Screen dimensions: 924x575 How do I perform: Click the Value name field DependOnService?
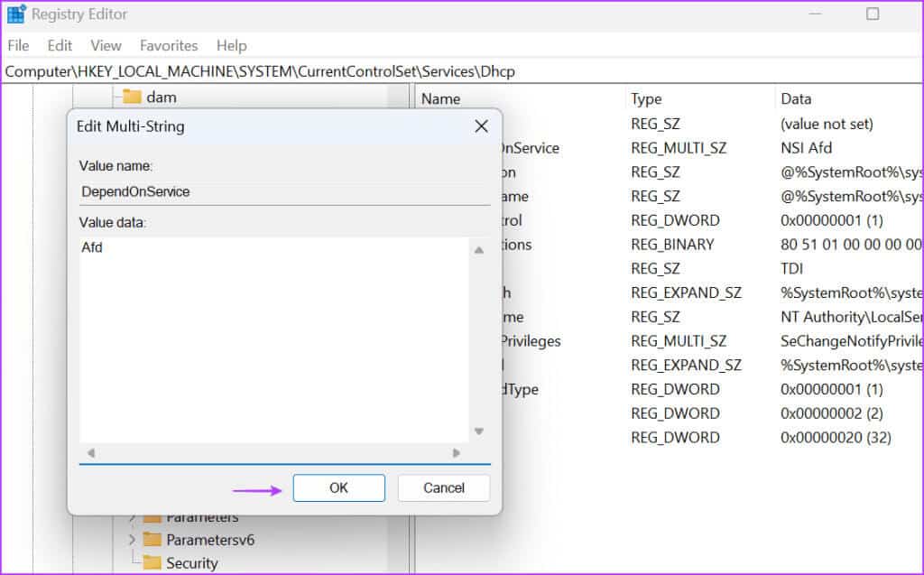[284, 191]
